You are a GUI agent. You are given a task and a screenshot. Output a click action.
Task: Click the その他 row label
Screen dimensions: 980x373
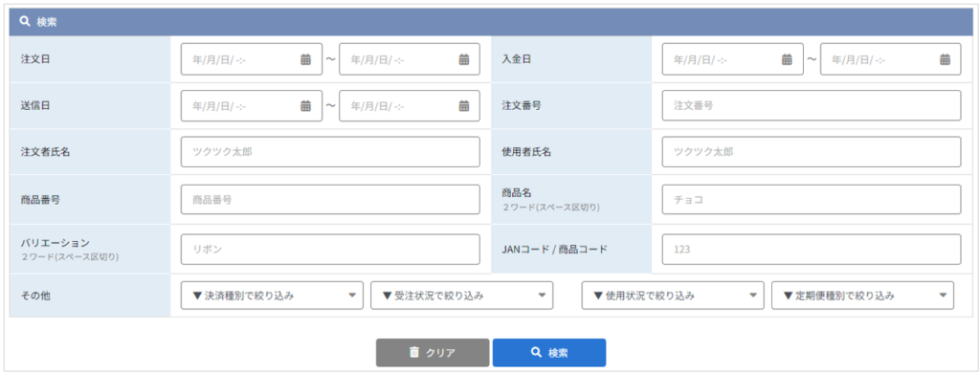tap(35, 296)
